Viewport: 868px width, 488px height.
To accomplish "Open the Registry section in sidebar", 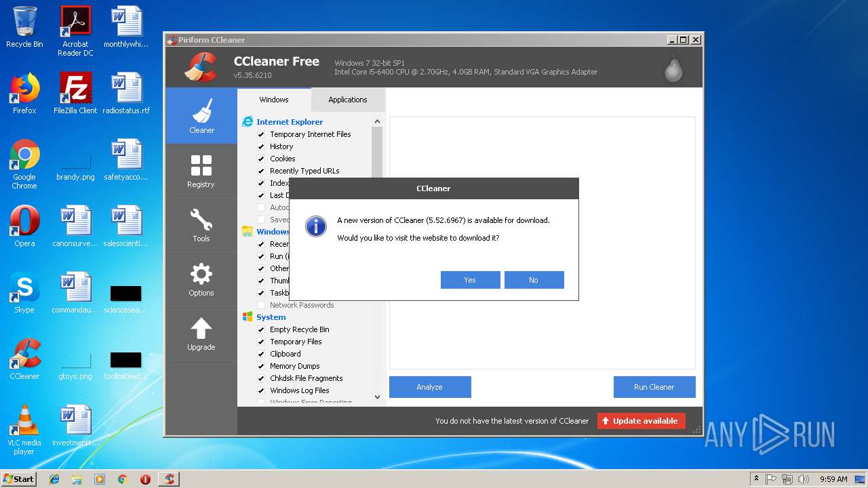I will [201, 171].
